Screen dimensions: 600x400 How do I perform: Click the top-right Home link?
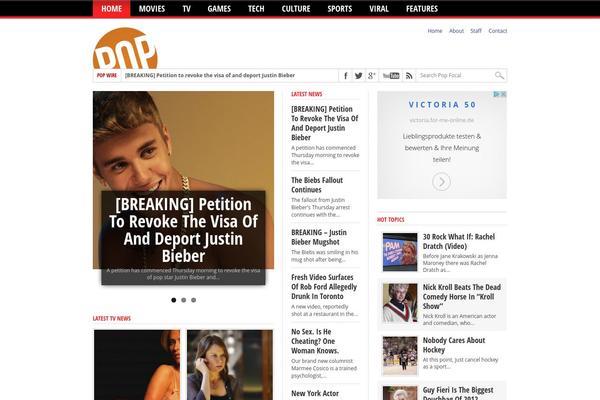click(435, 31)
